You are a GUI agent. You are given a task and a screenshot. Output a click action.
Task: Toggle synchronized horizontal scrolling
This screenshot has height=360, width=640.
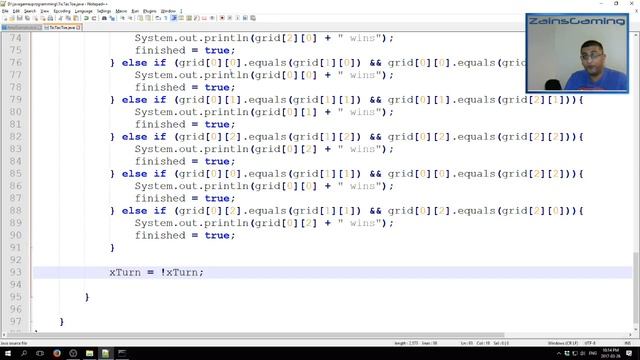(148, 18)
